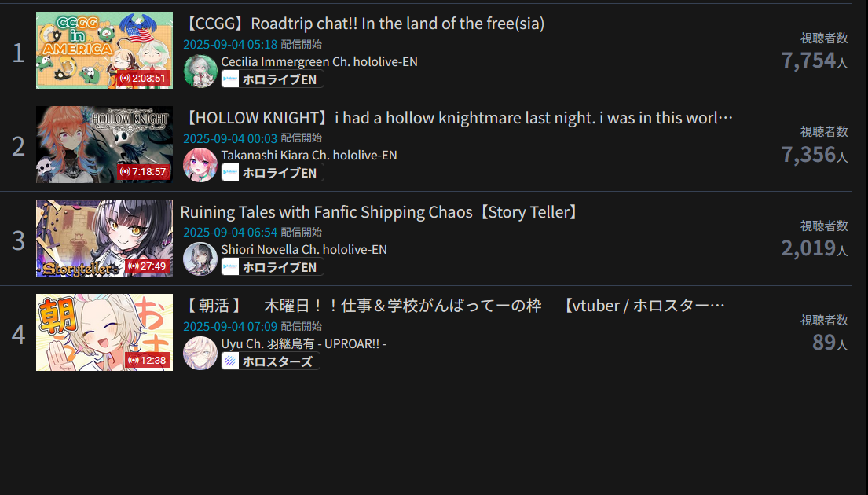Viewport: 868px width, 495px height.
Task: Open CCGG in America stream thumbnail
Action: (x=104, y=49)
